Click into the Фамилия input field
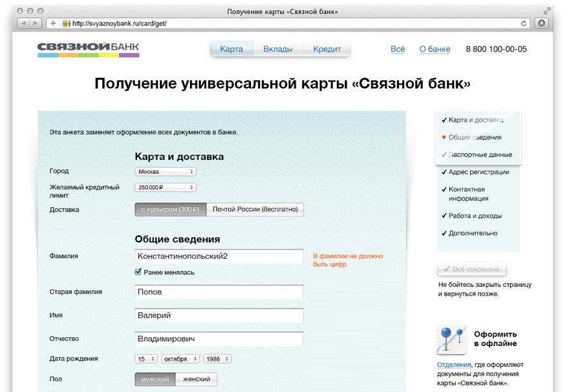 (219, 256)
